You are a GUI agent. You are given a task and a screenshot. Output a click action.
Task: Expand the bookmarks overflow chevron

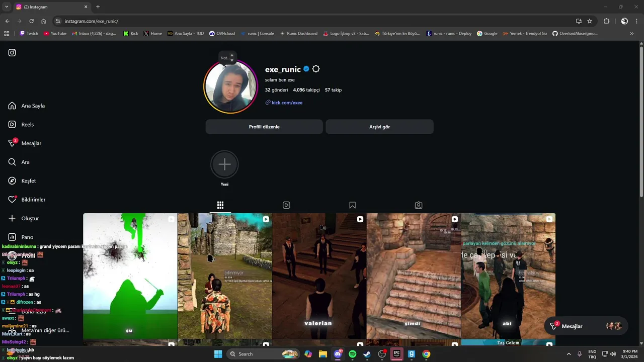(x=632, y=34)
